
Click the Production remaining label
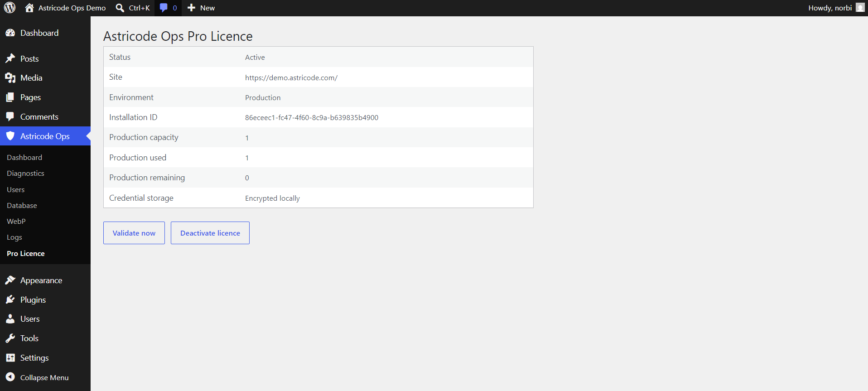tap(147, 178)
